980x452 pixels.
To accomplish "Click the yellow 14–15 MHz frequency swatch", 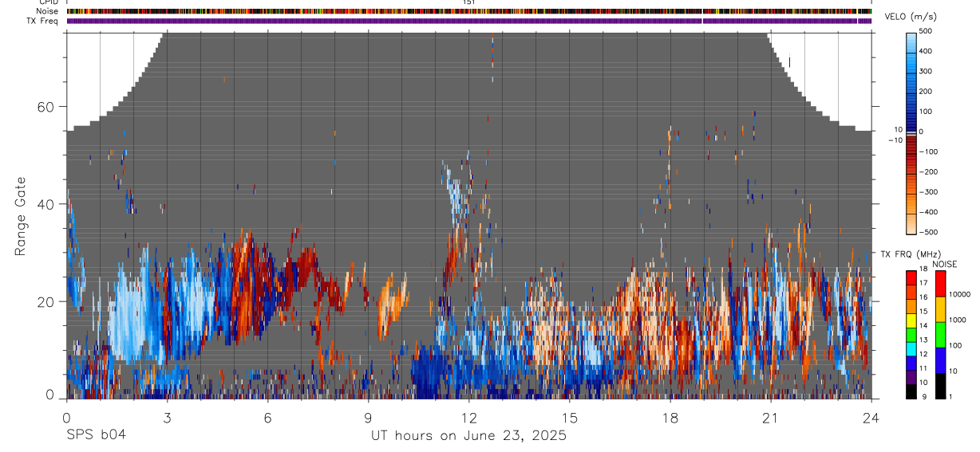I will (x=911, y=320).
